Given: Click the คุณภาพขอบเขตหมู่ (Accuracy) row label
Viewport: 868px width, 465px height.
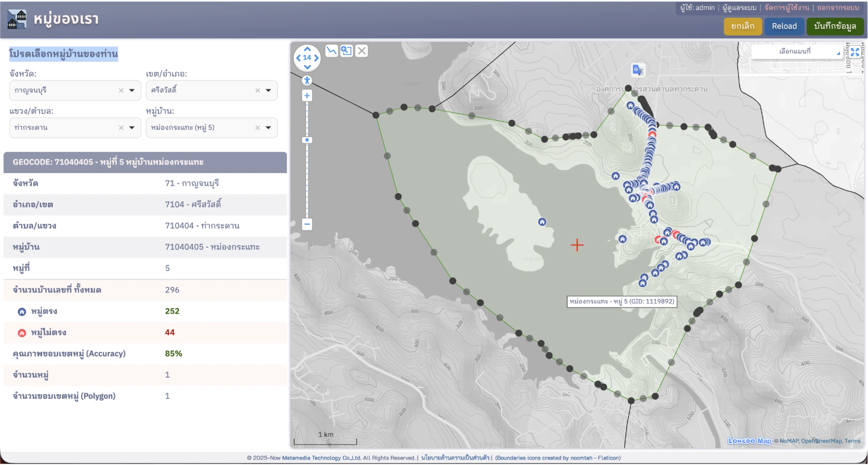Looking at the screenshot, I should point(69,354).
